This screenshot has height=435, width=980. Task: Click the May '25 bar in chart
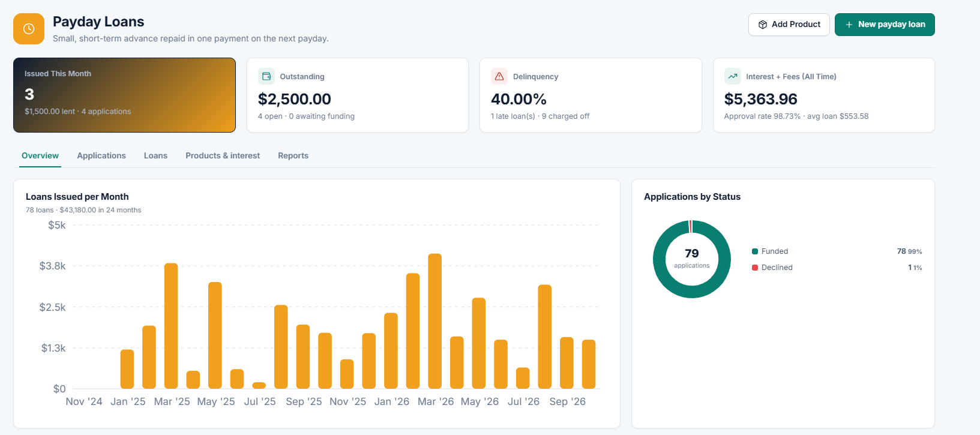point(215,335)
